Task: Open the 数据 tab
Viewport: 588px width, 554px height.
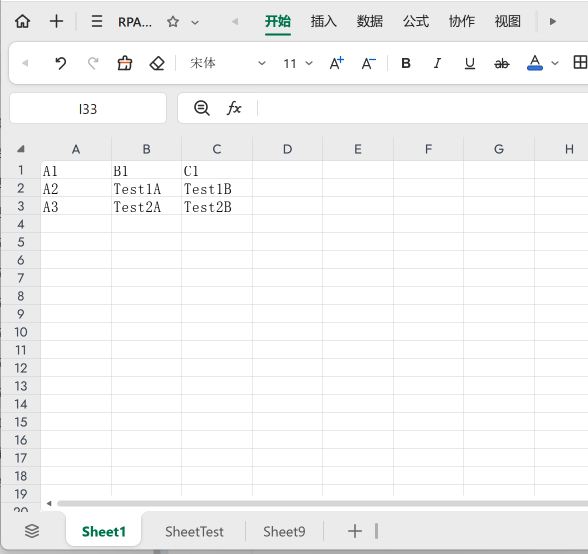Action: click(370, 21)
